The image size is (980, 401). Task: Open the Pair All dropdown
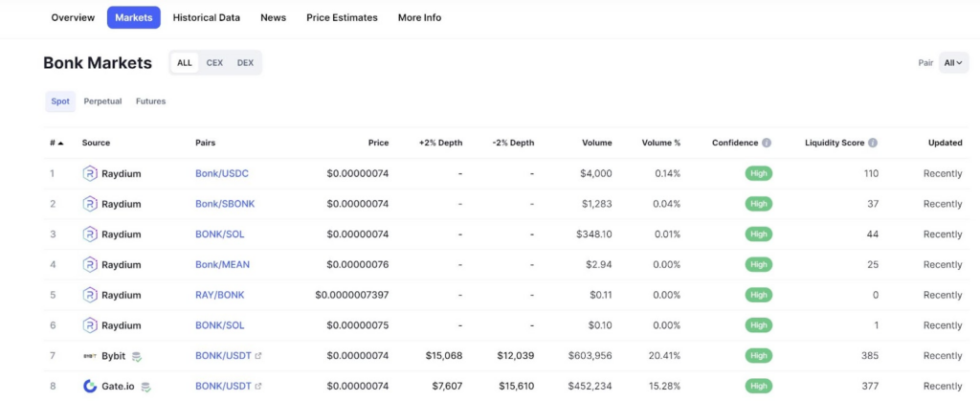[953, 62]
